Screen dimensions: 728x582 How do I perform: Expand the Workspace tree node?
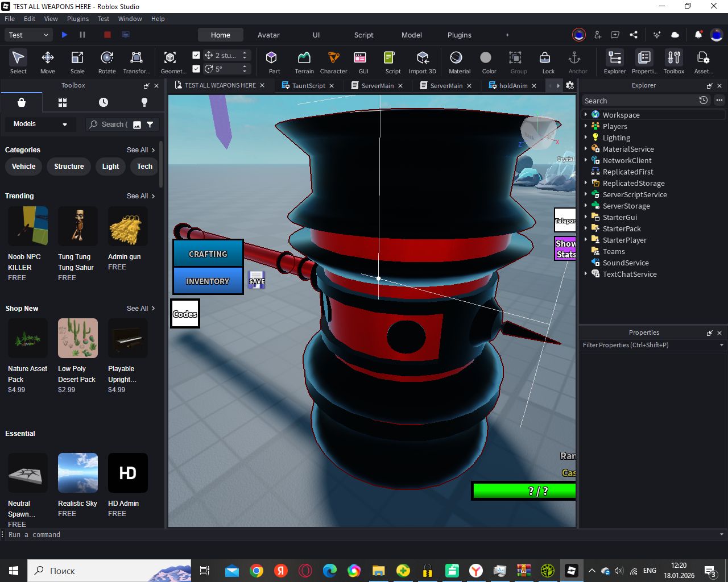tap(586, 115)
